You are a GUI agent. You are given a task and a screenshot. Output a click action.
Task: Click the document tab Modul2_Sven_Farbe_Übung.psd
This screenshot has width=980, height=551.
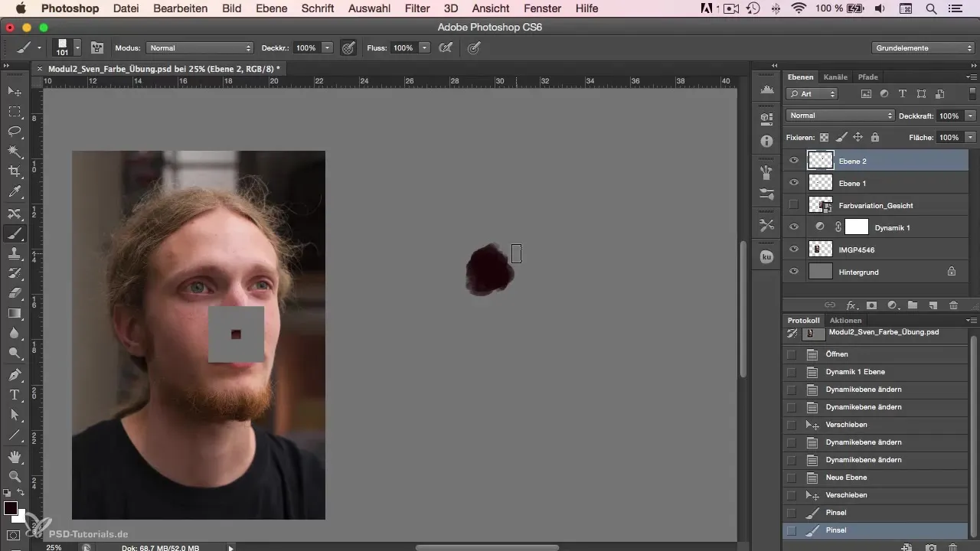click(x=158, y=69)
